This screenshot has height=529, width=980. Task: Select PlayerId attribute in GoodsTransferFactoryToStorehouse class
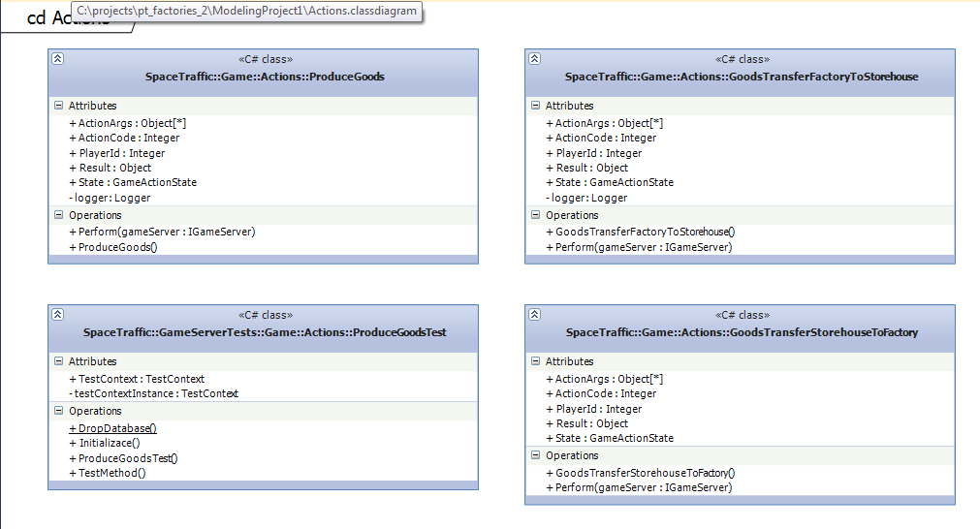click(x=594, y=153)
